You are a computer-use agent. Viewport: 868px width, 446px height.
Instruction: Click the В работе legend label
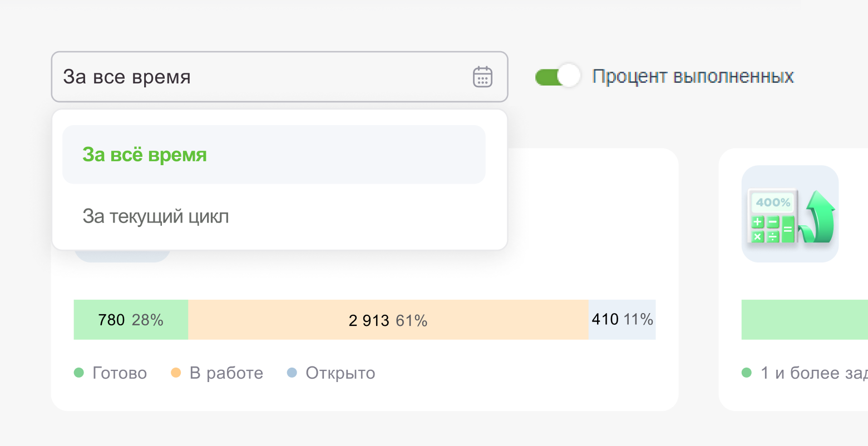point(226,373)
